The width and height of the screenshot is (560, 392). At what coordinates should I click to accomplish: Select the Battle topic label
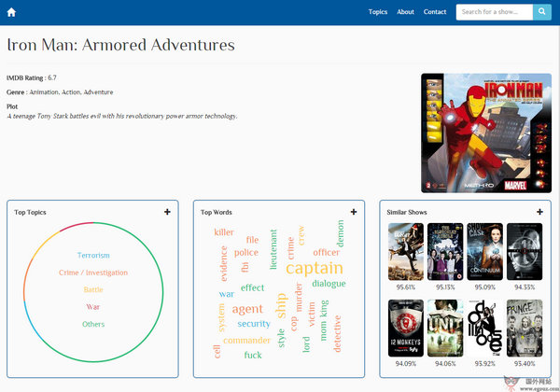click(93, 289)
